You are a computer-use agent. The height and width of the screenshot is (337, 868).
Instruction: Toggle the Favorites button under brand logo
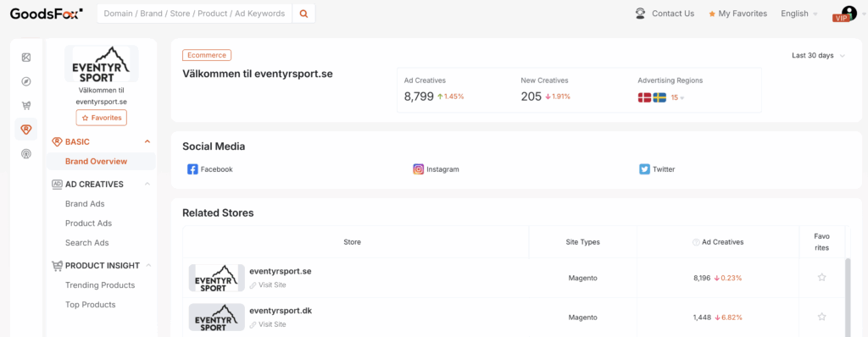pos(102,118)
